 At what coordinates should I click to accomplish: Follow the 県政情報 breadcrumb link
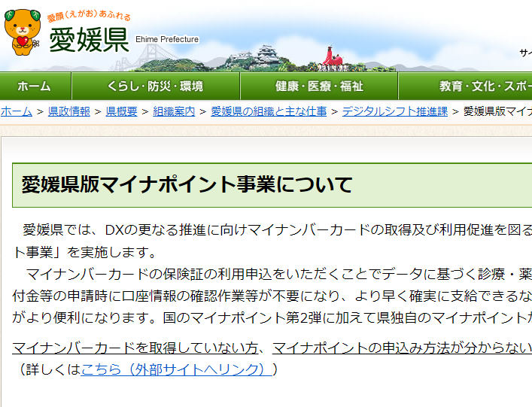69,111
